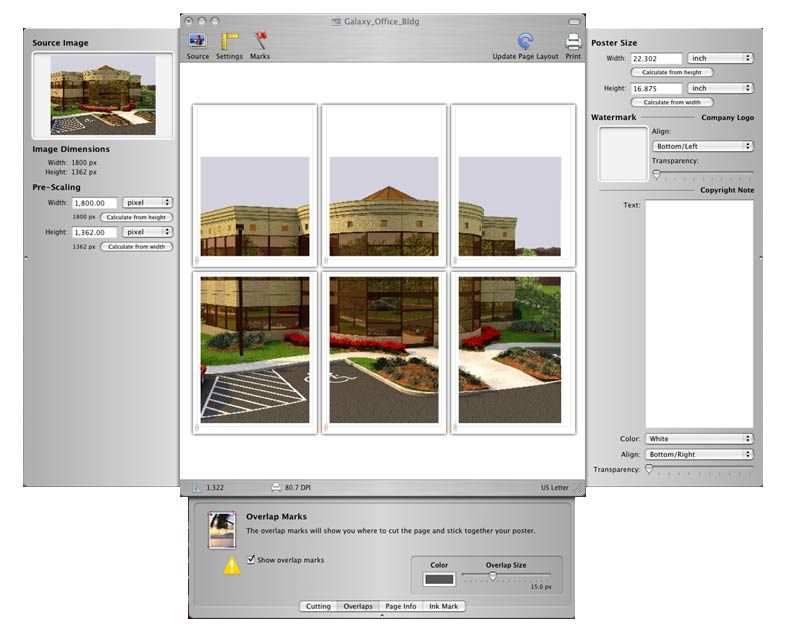Select the top-middle poster page with roof
Image resolution: width=800 pixels, height=640 pixels.
(384, 186)
